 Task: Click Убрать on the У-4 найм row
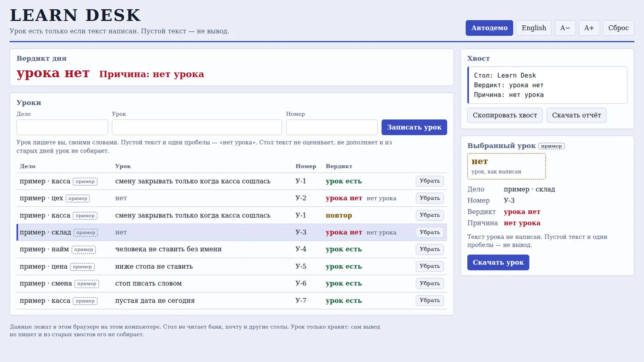coord(430,249)
